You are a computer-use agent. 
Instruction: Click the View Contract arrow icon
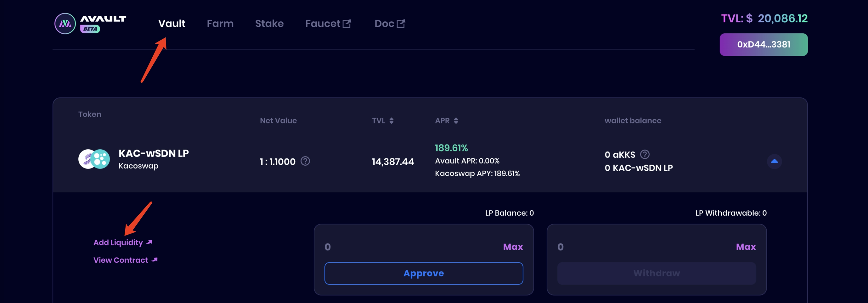click(154, 260)
